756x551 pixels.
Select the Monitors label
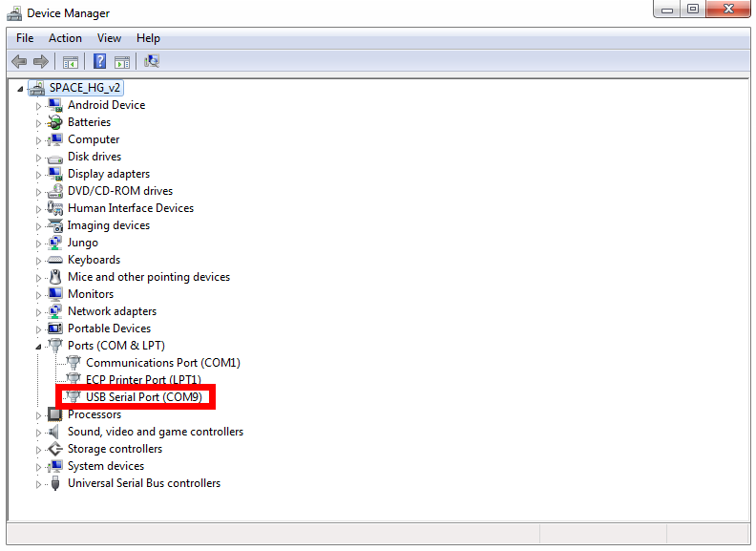[91, 294]
